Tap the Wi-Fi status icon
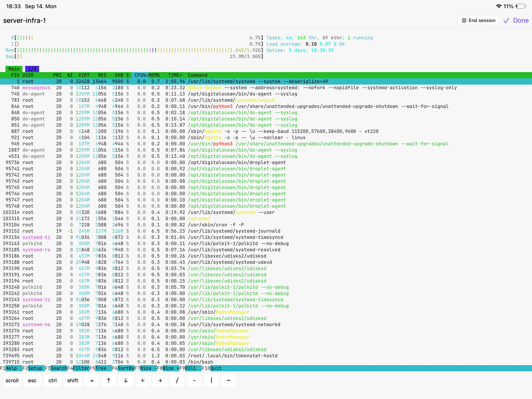Screen dimensions: 532x399 click(x=499, y=6)
